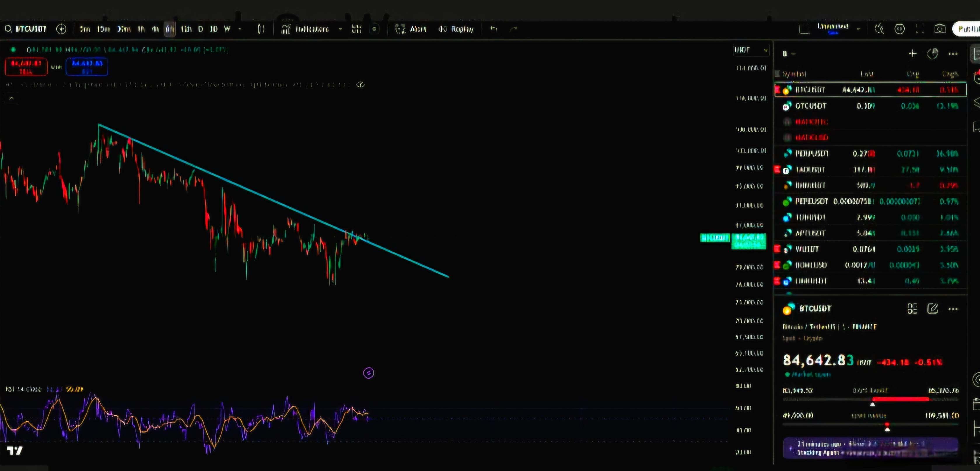Take a snapshot with the camera icon
The height and width of the screenshot is (471, 980).
tap(940, 29)
